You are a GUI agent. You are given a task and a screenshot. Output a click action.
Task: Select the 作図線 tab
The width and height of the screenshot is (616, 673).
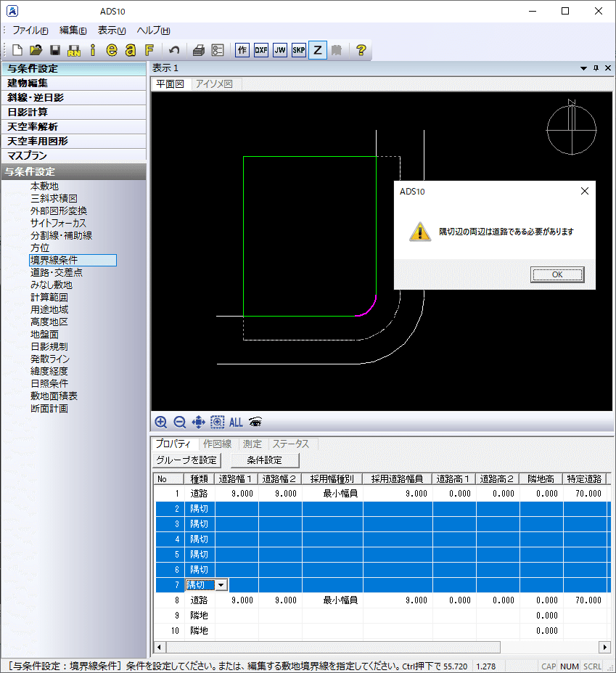(x=218, y=444)
